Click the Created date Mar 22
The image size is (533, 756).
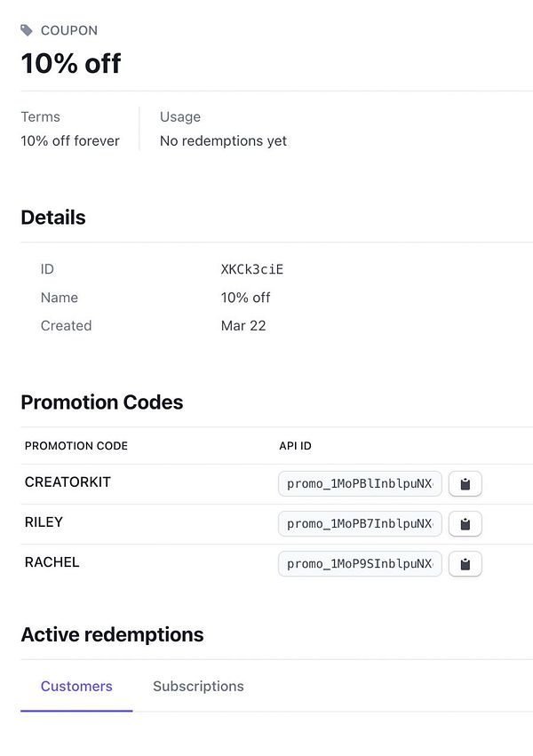[x=243, y=326]
